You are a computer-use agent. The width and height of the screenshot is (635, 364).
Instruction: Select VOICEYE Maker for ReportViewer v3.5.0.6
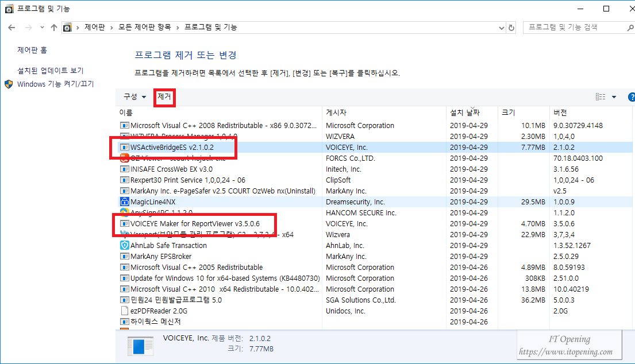coord(195,224)
